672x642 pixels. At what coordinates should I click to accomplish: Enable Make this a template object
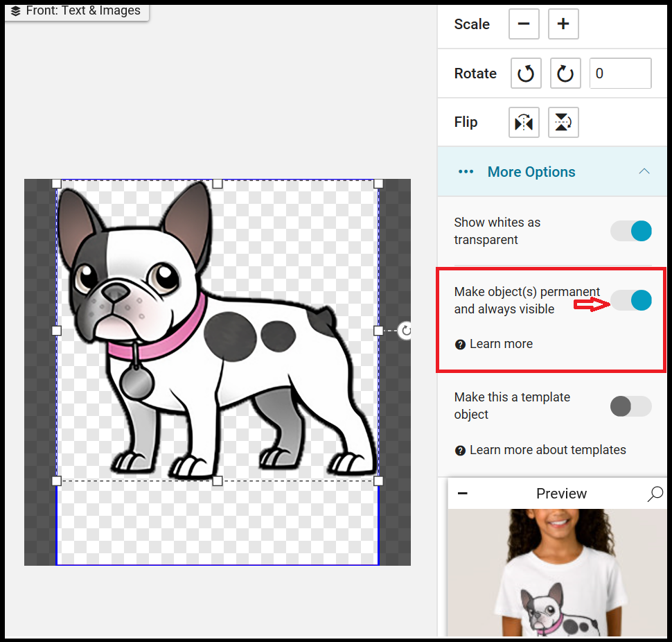tap(631, 406)
